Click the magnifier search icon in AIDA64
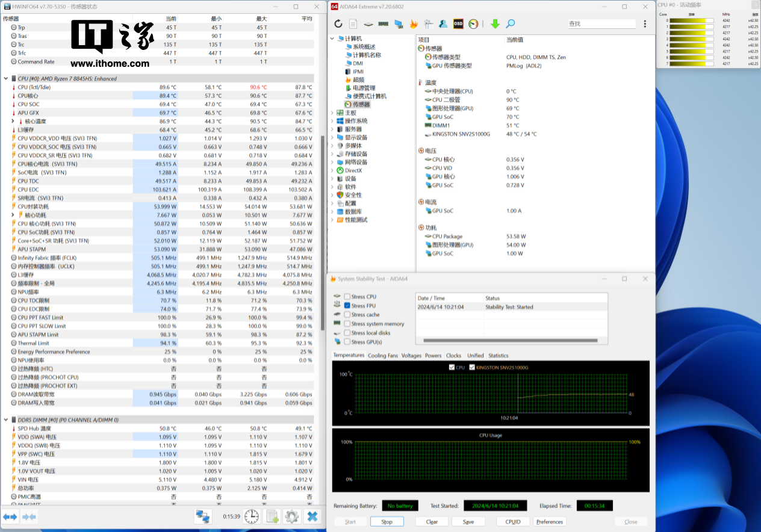Viewport: 761px width, 532px height. [510, 24]
